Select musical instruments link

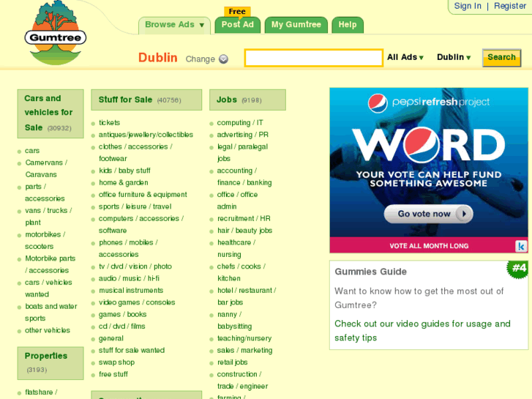131,291
